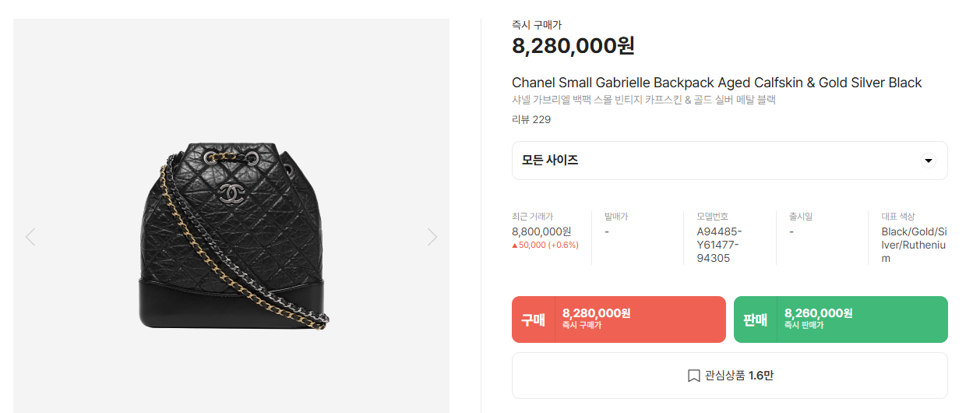Click the large 8,280,000원 price heading
This screenshot has height=413, width=980.
tap(573, 46)
